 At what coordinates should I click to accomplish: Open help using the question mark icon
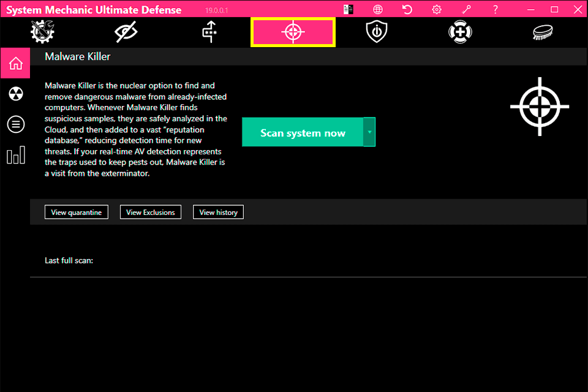pyautogui.click(x=494, y=9)
